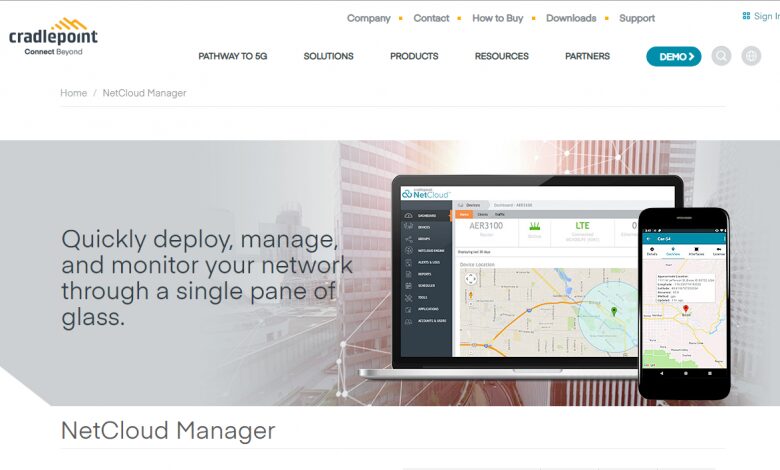Open the Company link
Image resolution: width=780 pixels, height=470 pixels.
coord(369,18)
